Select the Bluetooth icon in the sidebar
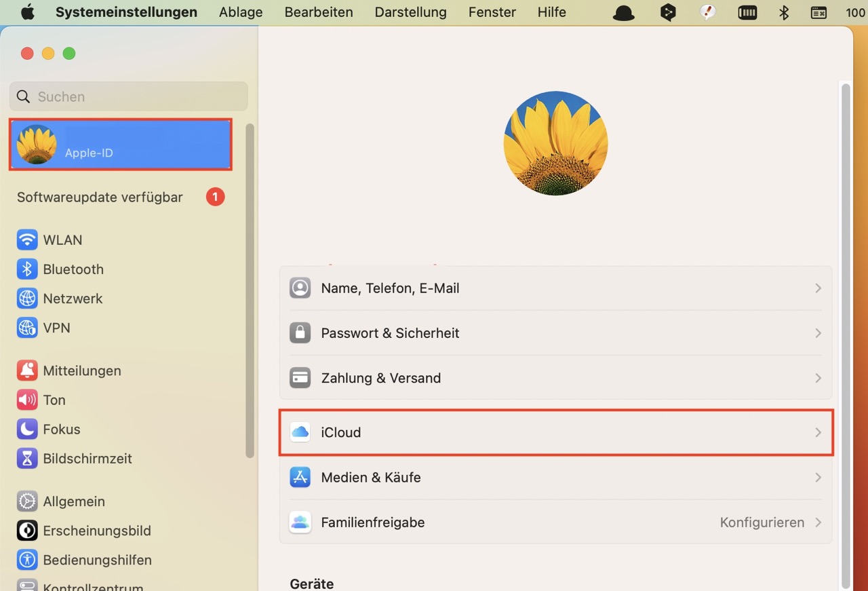 tap(27, 269)
